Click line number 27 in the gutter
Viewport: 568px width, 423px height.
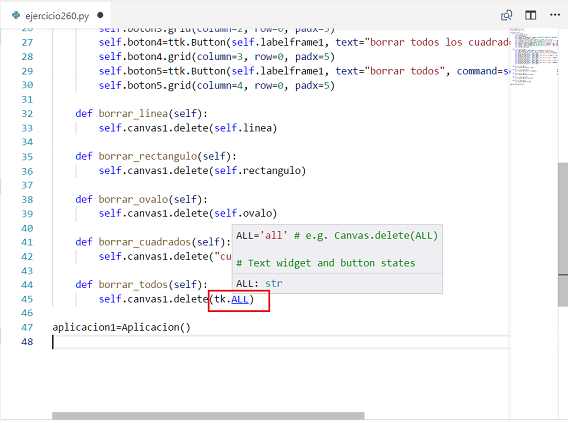point(27,42)
